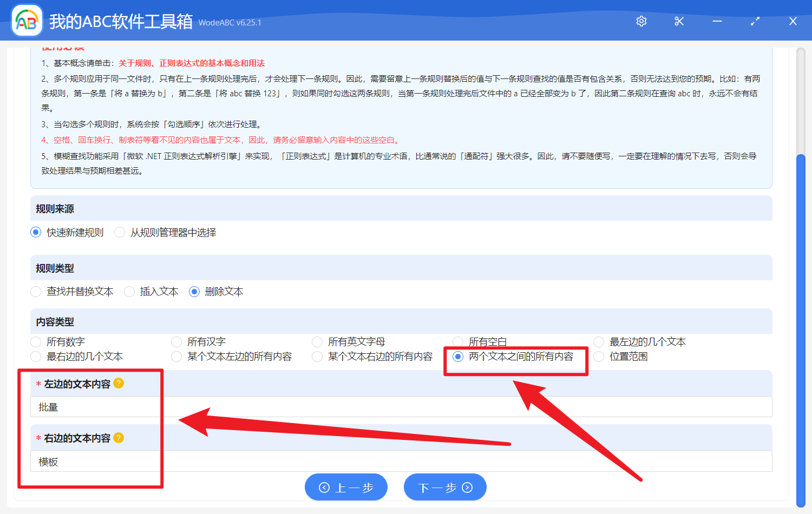Click the ABC toolbox logo icon
This screenshot has height=514, width=812.
point(27,21)
